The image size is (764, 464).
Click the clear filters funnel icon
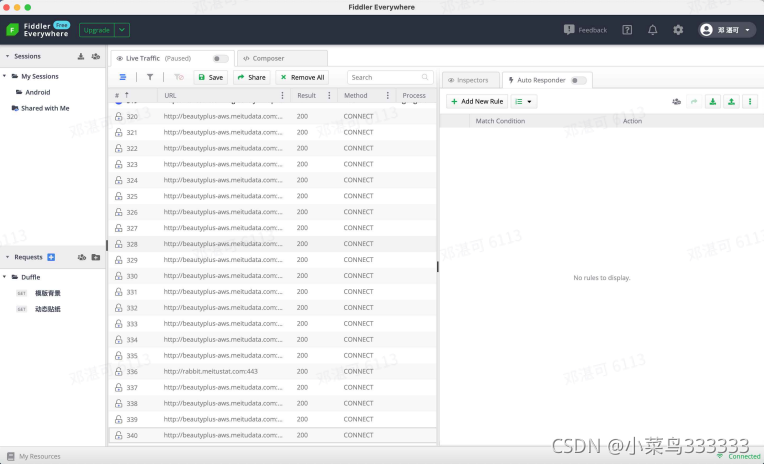pos(179,77)
